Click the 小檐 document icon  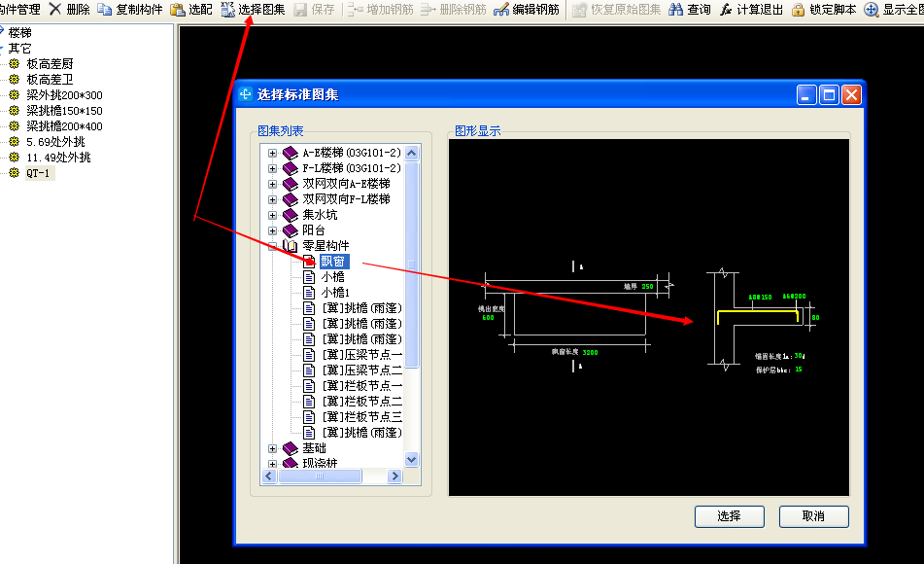pos(309,277)
